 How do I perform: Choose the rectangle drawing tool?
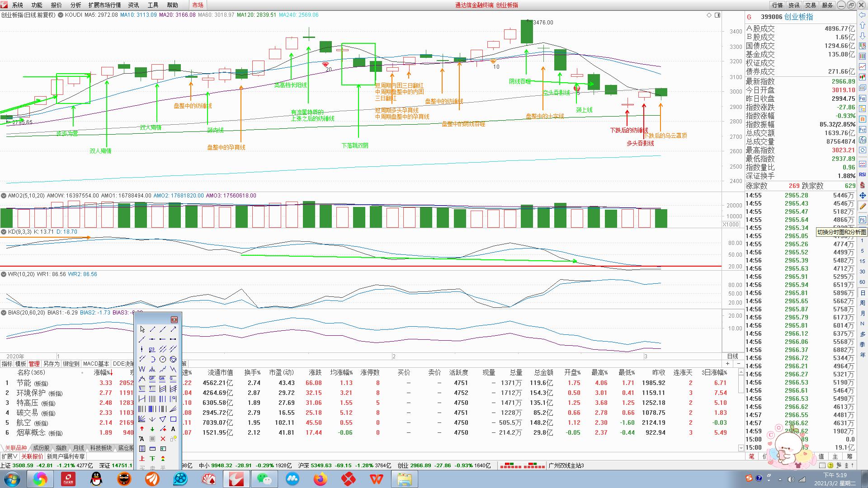coord(173,419)
